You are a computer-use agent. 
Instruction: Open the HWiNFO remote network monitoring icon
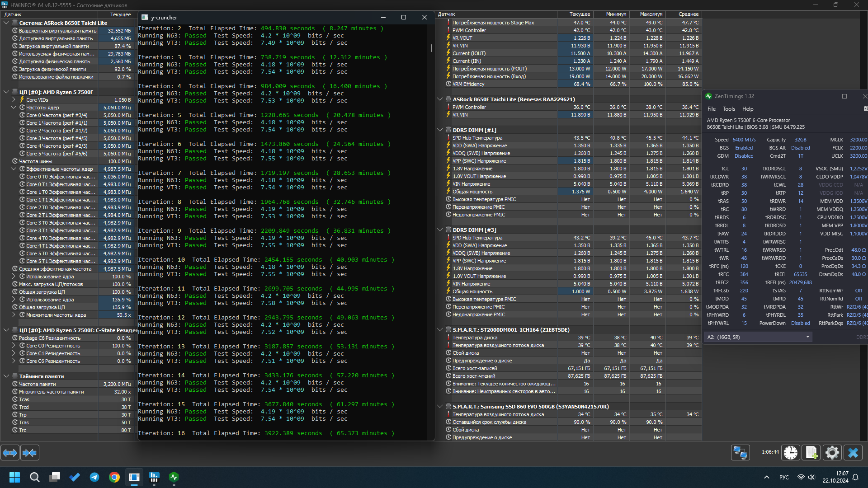(740, 452)
